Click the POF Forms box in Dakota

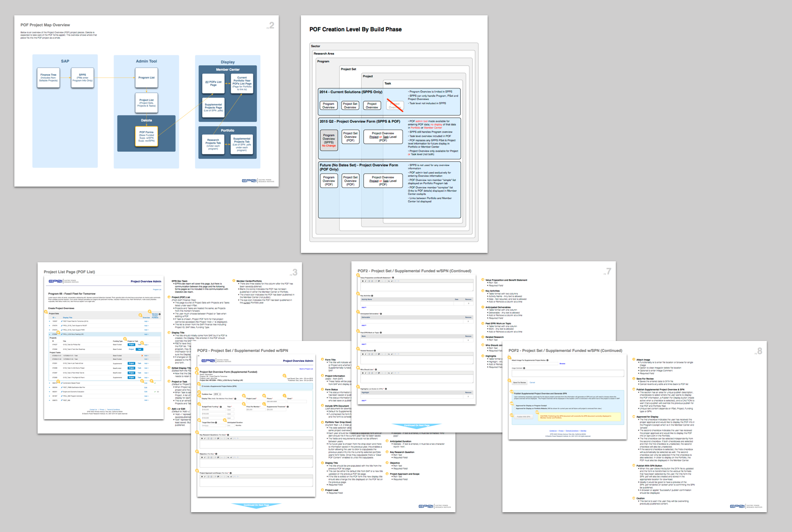146,137
